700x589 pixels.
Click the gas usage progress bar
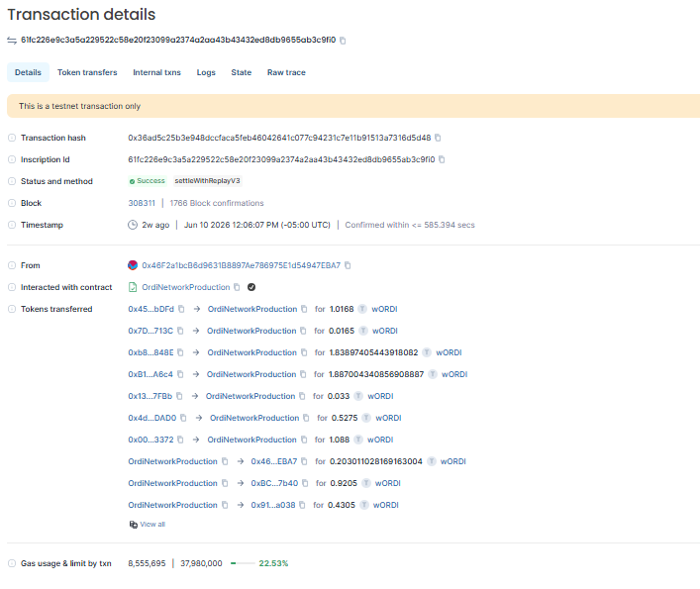pos(243,563)
